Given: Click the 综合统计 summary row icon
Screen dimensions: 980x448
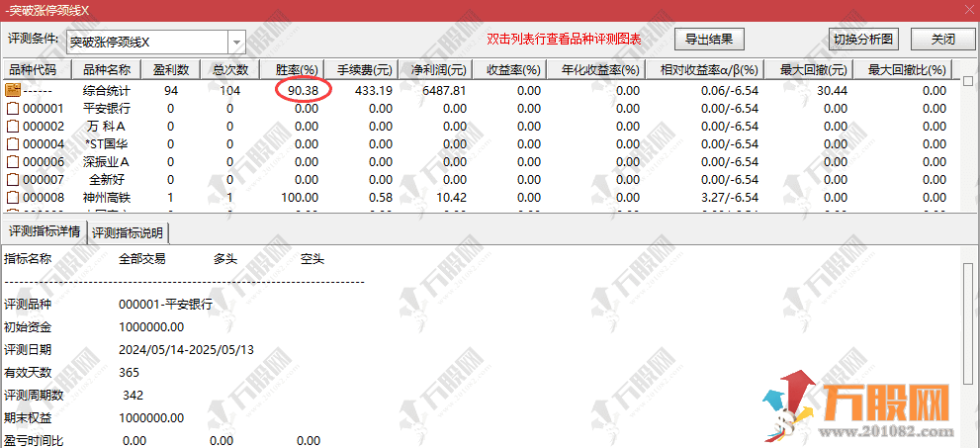Looking at the screenshot, I should [13, 91].
